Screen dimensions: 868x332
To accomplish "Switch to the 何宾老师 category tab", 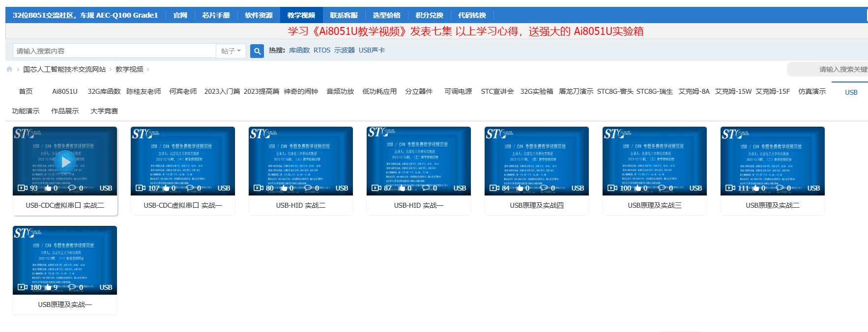I will [x=183, y=91].
